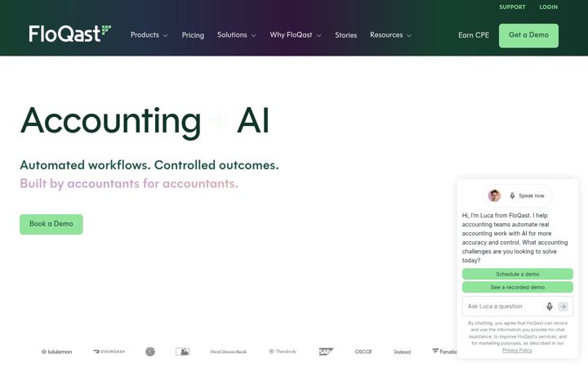
Task: Click the Book a Demo button
Action: pos(51,224)
